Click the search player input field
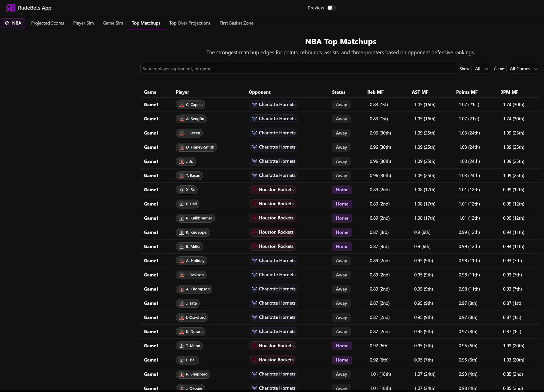 point(298,69)
